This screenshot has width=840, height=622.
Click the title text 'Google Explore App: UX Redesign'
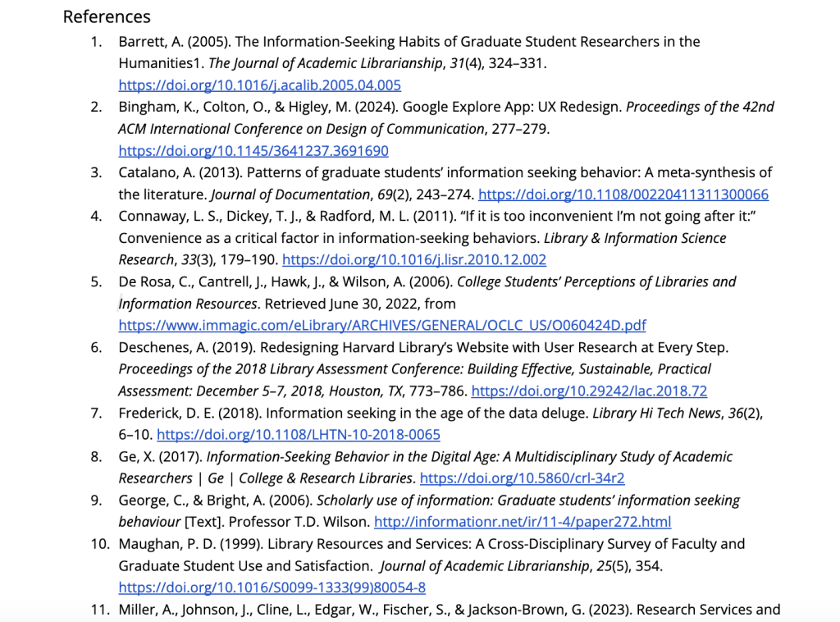click(510, 107)
